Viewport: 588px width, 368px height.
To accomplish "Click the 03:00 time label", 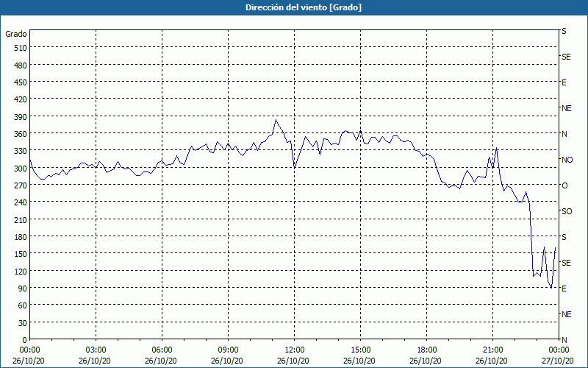I will 96,350.
